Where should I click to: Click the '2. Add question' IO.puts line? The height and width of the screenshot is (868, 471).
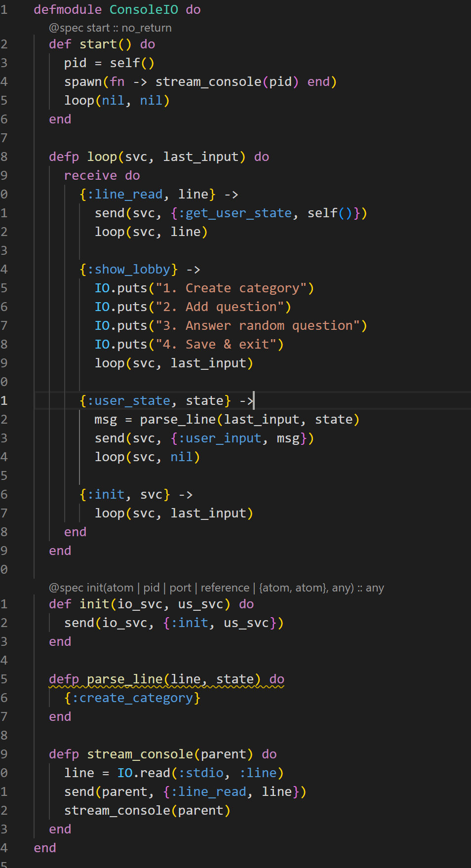tap(193, 307)
